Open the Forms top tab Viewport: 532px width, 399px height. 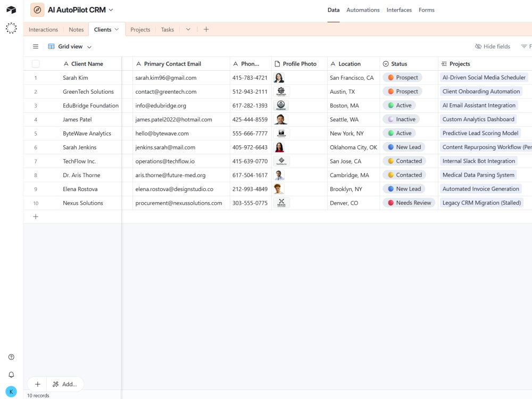point(427,10)
